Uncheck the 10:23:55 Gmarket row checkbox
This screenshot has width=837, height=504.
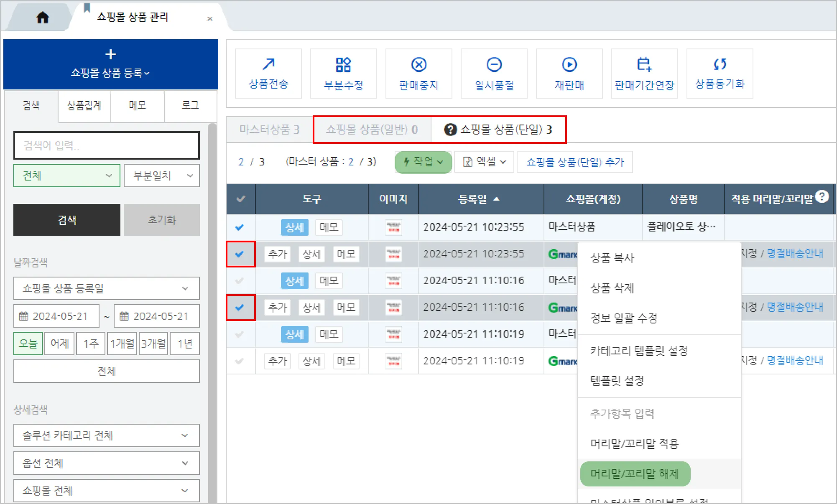240,254
